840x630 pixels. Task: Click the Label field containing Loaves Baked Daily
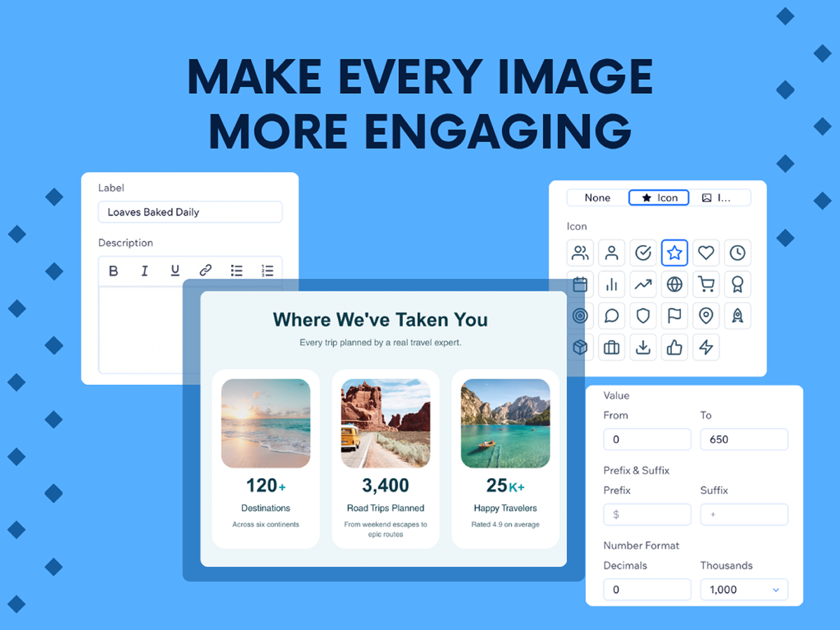(x=190, y=212)
